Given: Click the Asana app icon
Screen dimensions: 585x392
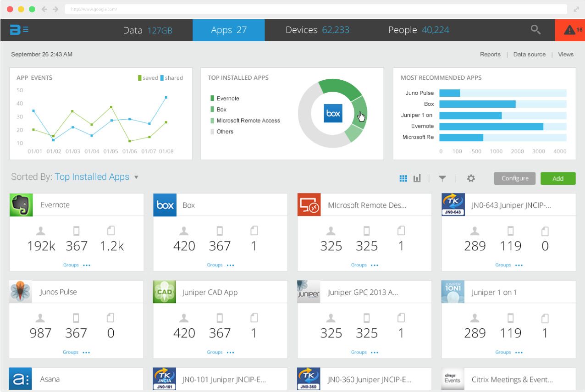Looking at the screenshot, I should pyautogui.click(x=21, y=379).
